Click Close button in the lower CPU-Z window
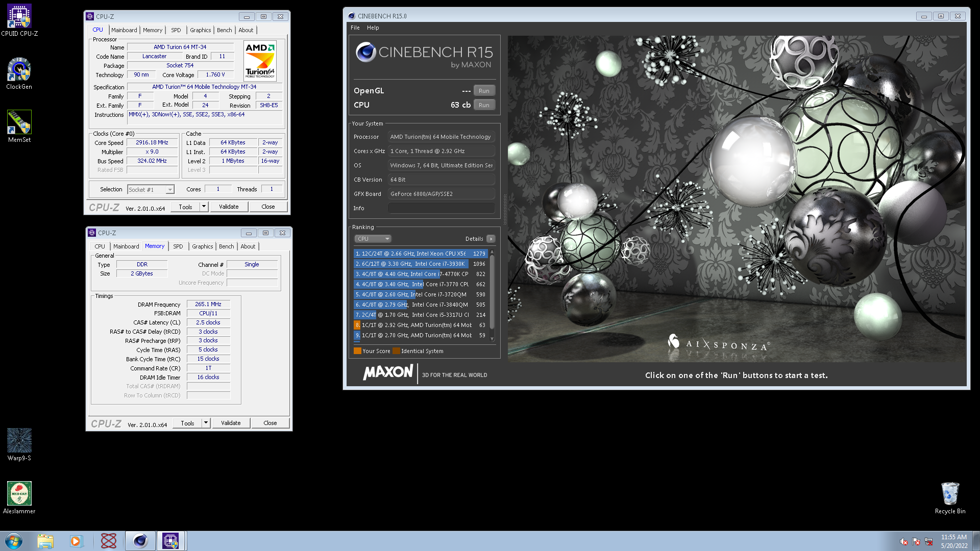980x551 pixels. click(x=270, y=423)
